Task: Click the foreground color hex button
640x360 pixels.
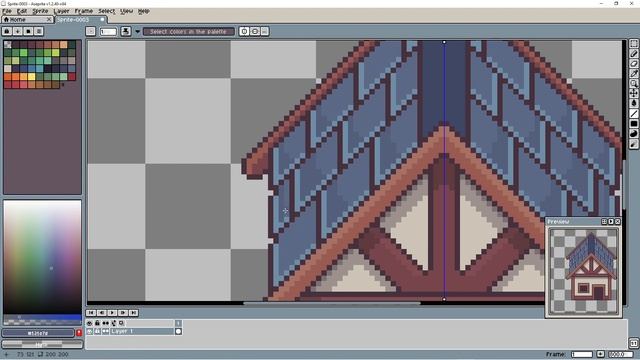Action: (x=38, y=333)
